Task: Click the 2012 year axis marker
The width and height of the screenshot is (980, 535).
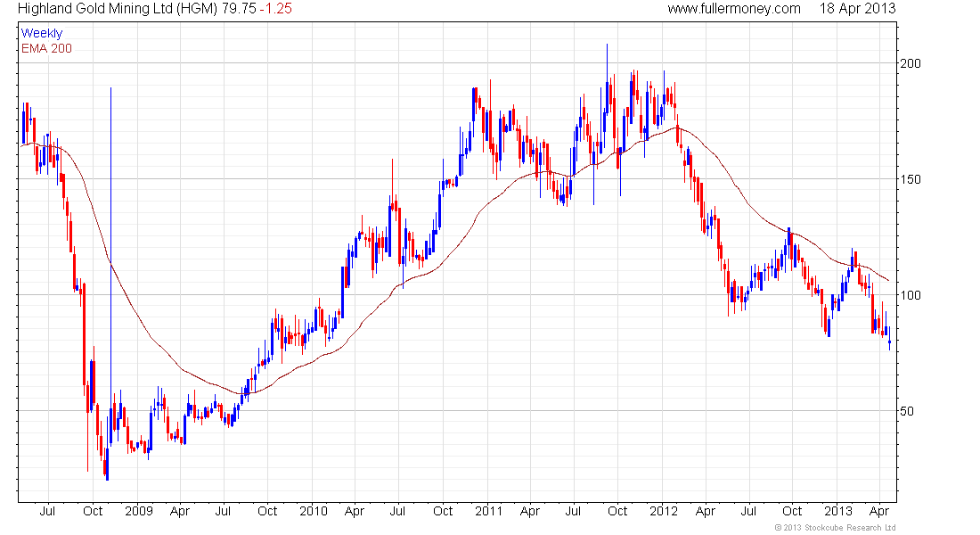Action: click(664, 511)
